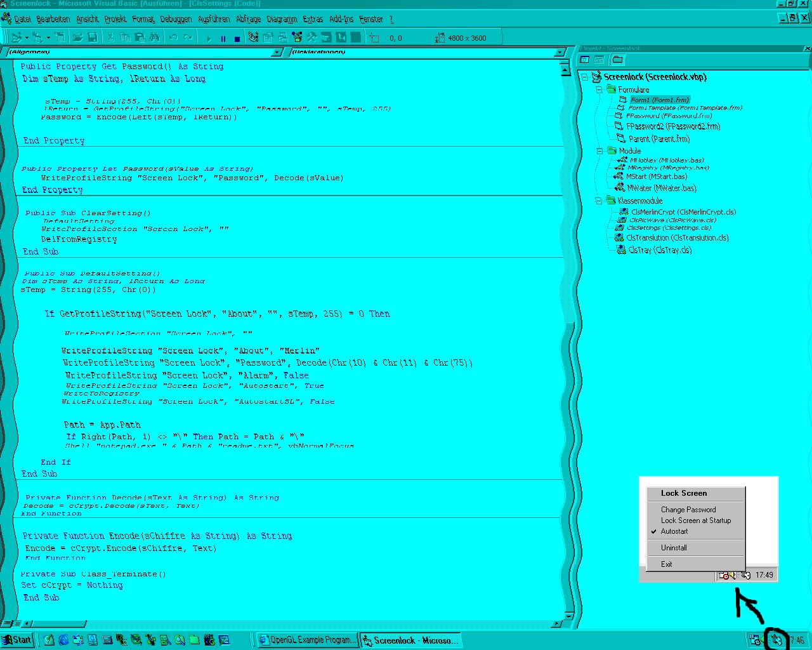Click the Open Project folder icon
This screenshot has height=650, width=812.
pos(77,38)
